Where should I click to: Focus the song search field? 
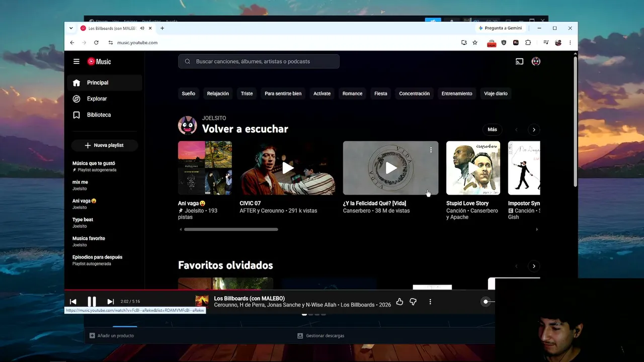coord(259,61)
